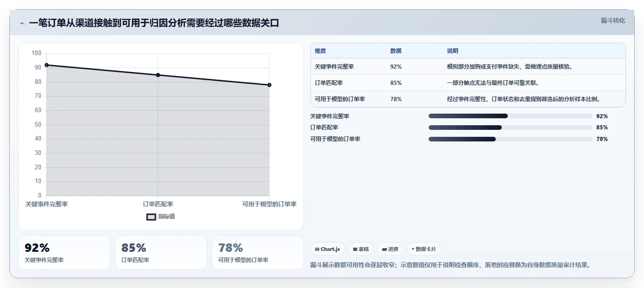Click the 85% cell in the table
The height and width of the screenshot is (288, 644).
(x=396, y=83)
